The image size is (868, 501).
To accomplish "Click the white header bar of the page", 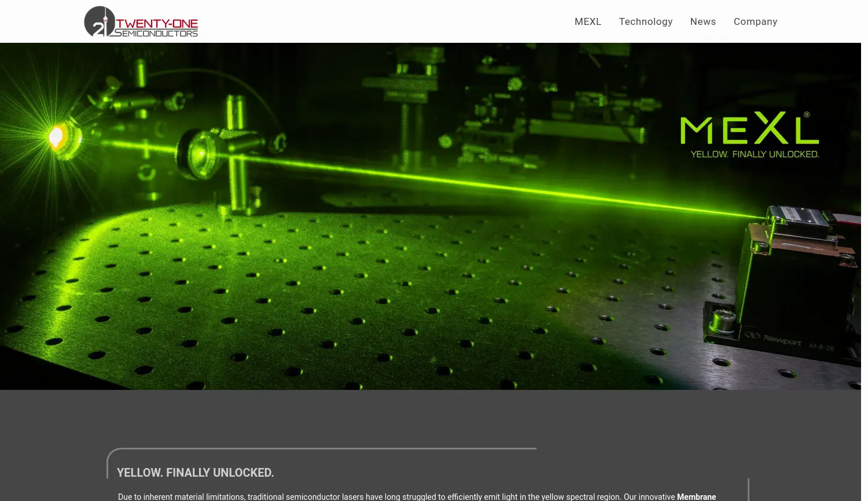I will (376, 21).
